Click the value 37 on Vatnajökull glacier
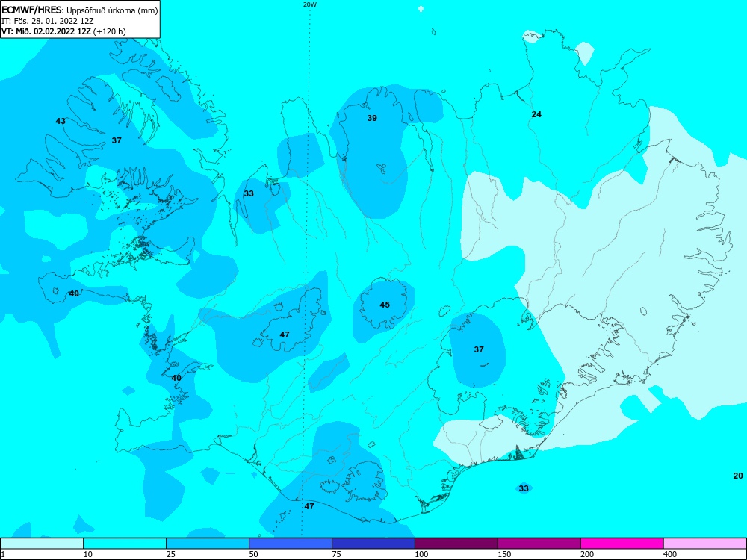Viewport: 747px width, 560px height. pos(479,349)
